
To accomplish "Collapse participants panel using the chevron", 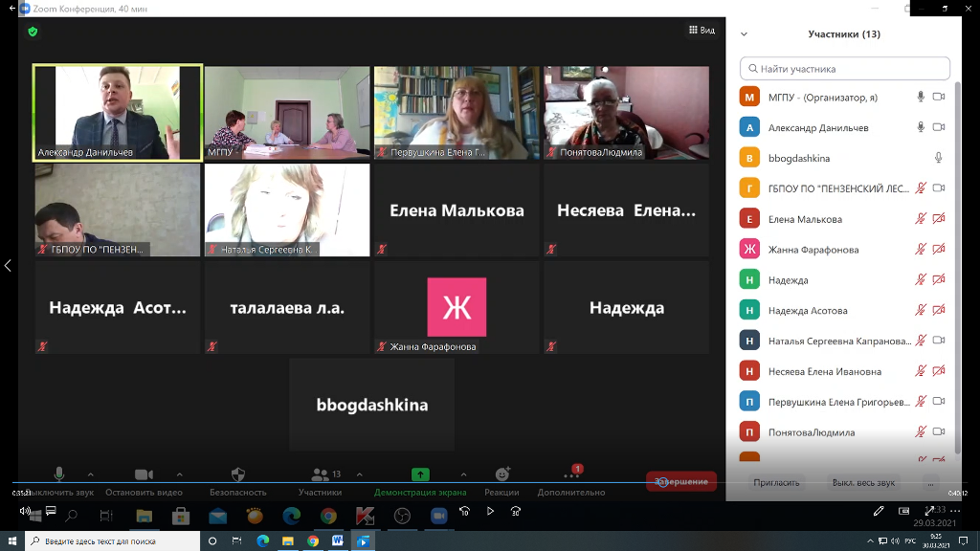I will click(744, 34).
